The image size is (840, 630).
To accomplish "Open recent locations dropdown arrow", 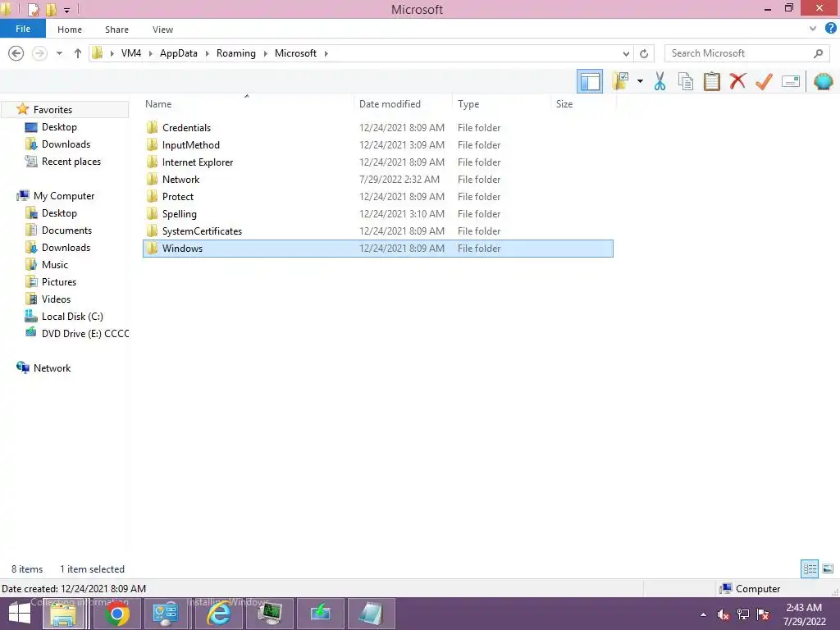I will (59, 53).
